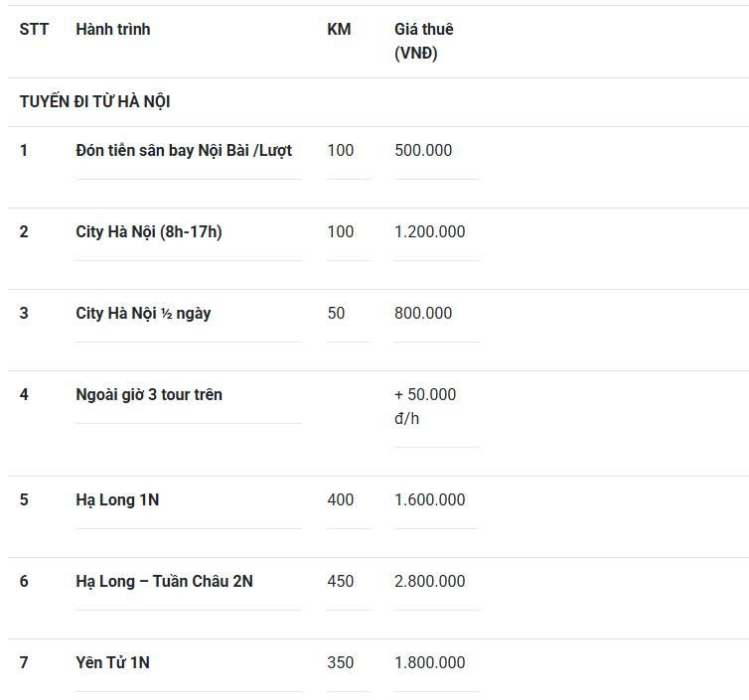Image resolution: width=749 pixels, height=700 pixels.
Task: Select the + 50.000 đ/h price
Action: click(425, 406)
